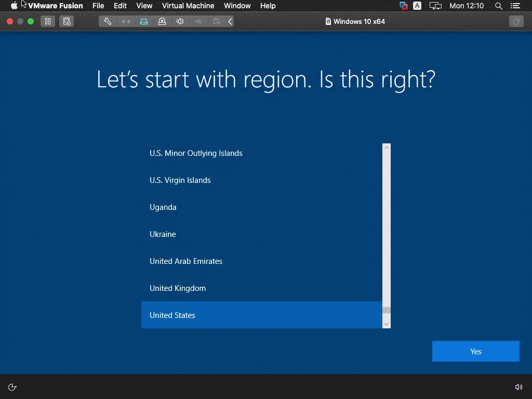Click the Windows setup volume icon
The width and height of the screenshot is (532, 399).
[x=518, y=387]
